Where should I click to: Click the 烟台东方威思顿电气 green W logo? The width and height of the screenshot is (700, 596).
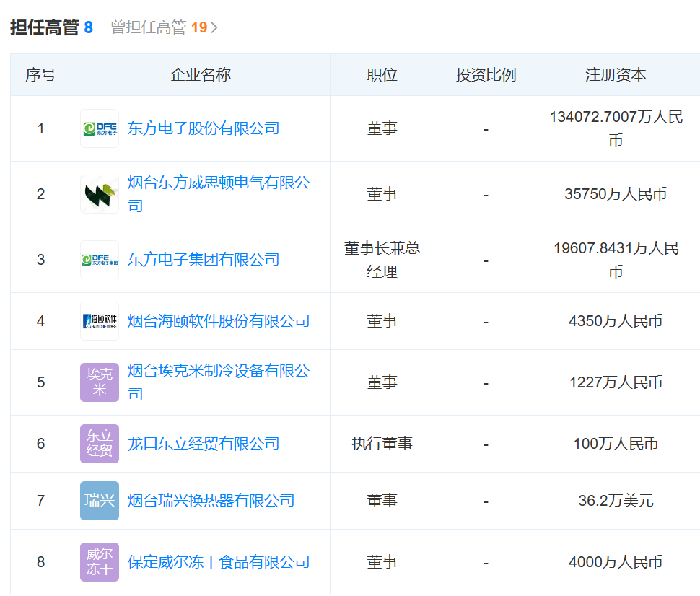(x=100, y=194)
